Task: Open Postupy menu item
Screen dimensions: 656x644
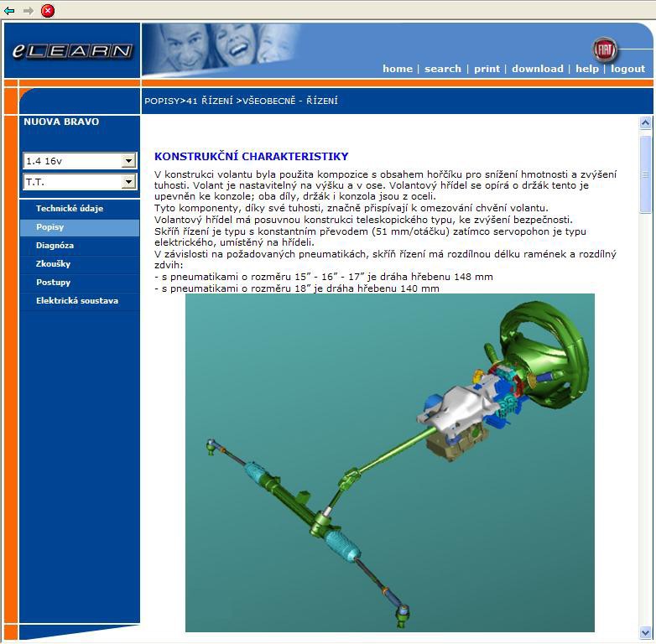Action: click(53, 283)
